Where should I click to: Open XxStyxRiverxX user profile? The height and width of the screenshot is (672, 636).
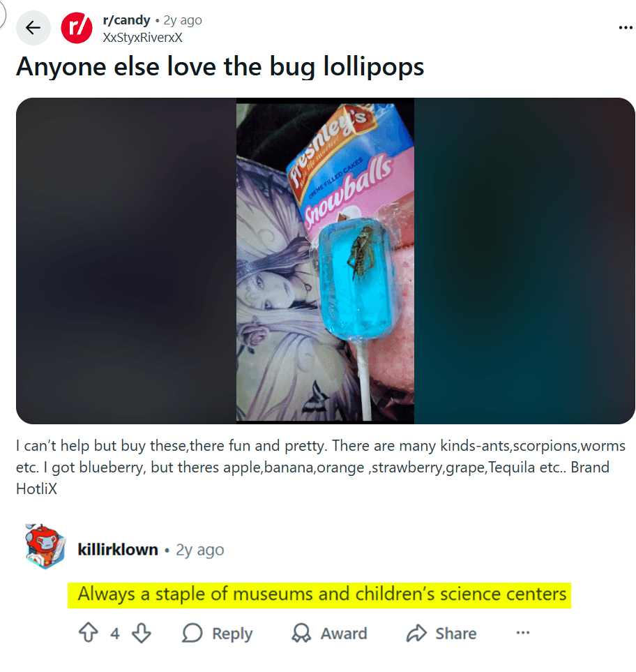tap(143, 37)
